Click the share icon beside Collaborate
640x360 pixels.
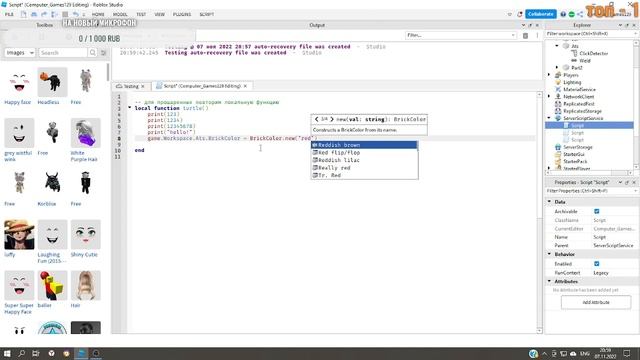[580, 14]
